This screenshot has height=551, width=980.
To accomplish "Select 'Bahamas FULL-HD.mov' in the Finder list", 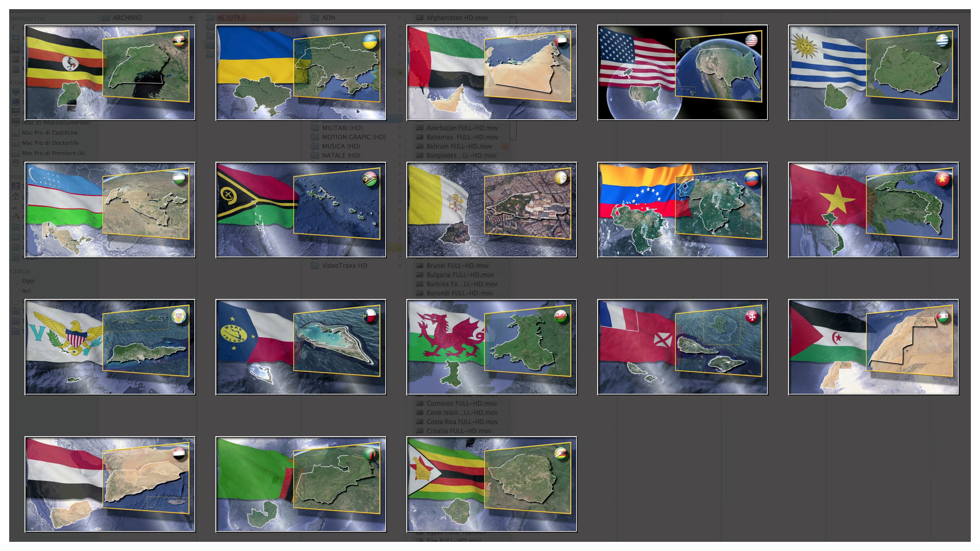I will coord(462,137).
